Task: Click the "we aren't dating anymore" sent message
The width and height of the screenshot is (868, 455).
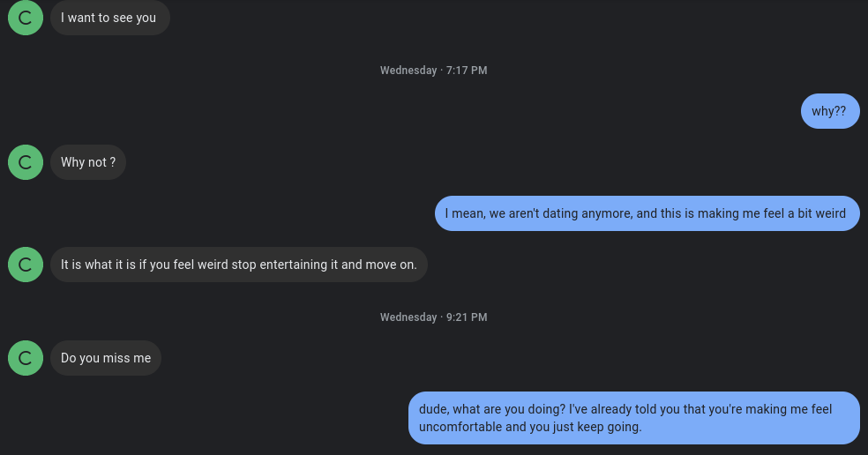Action: coord(646,213)
